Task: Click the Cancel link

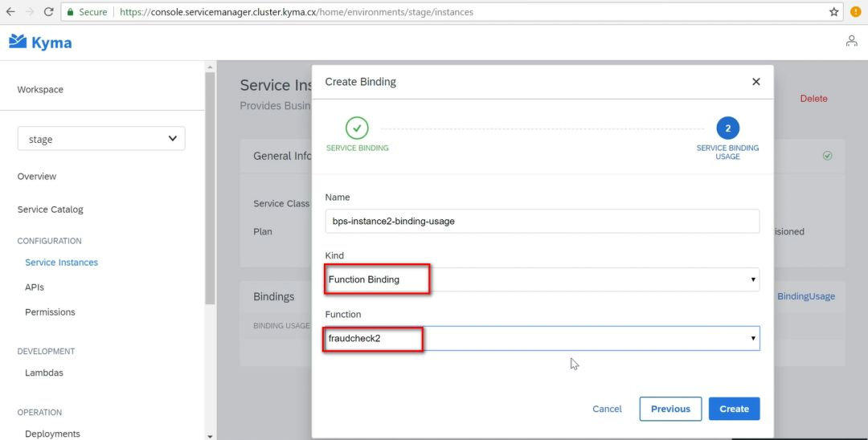Action: (607, 409)
